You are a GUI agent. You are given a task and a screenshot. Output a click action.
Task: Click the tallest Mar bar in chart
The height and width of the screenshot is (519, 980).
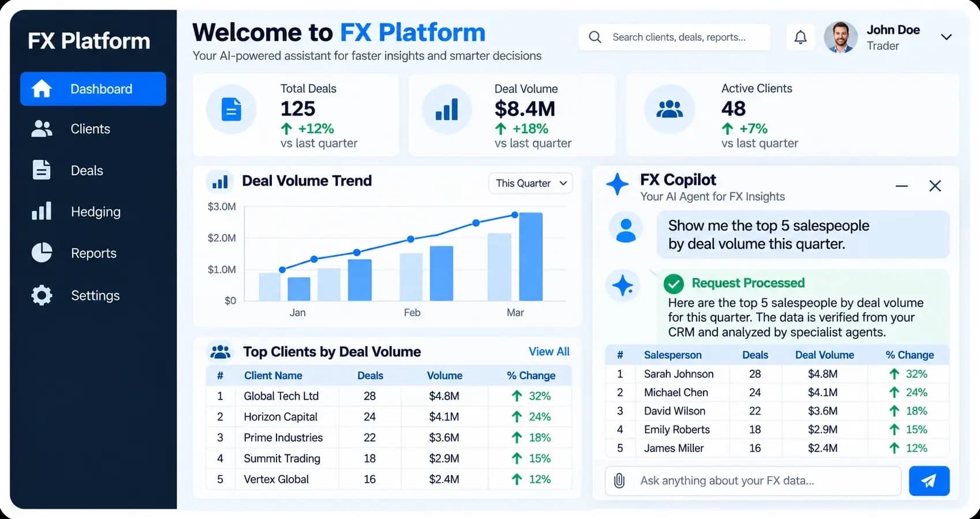click(531, 257)
